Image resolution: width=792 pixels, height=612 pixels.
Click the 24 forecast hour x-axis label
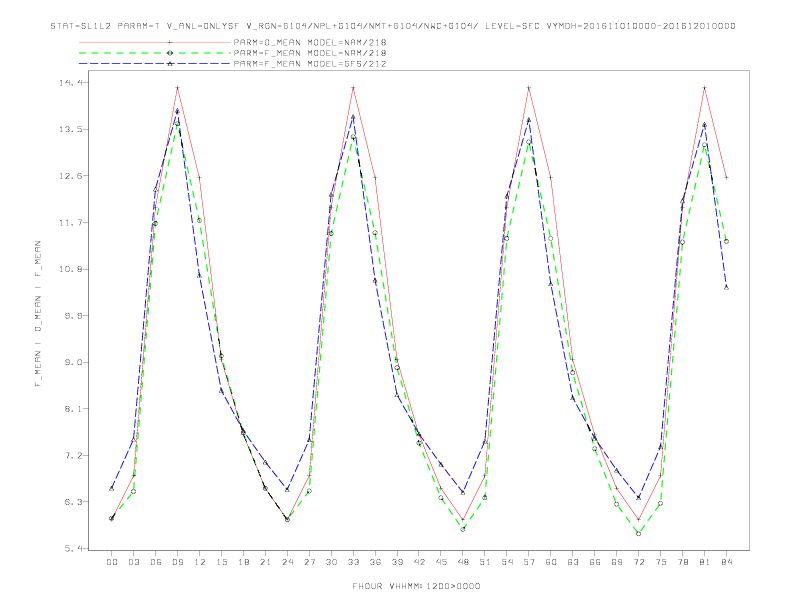click(x=287, y=562)
